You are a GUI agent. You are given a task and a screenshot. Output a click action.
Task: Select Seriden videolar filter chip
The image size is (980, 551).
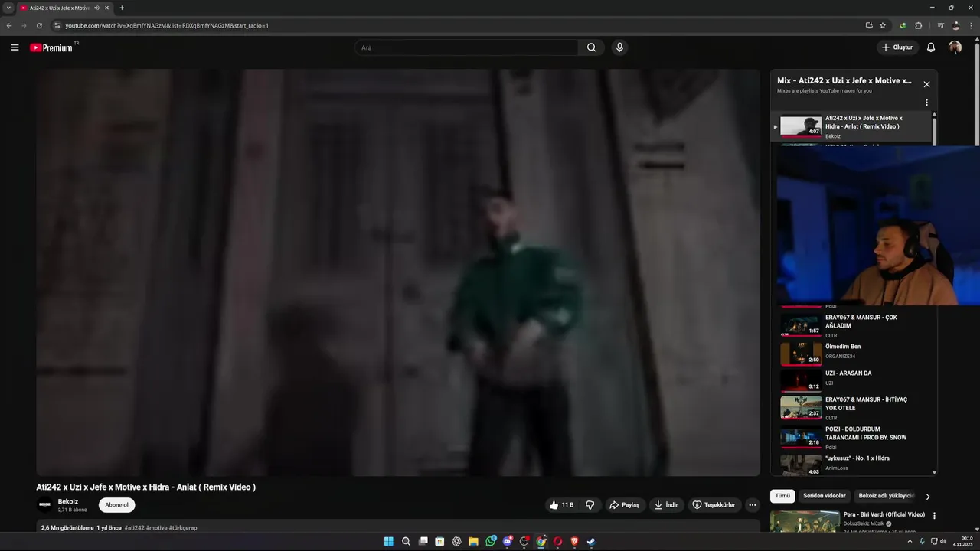click(x=825, y=496)
